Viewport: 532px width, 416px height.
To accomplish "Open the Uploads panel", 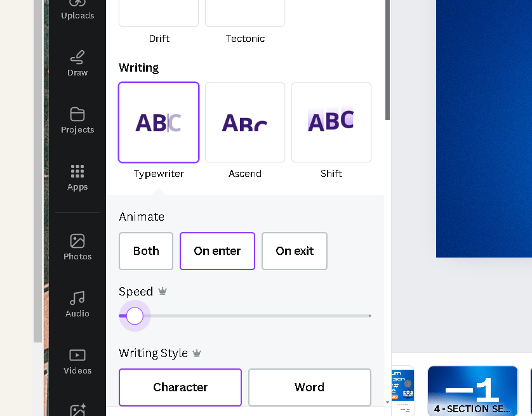I will (77, 10).
